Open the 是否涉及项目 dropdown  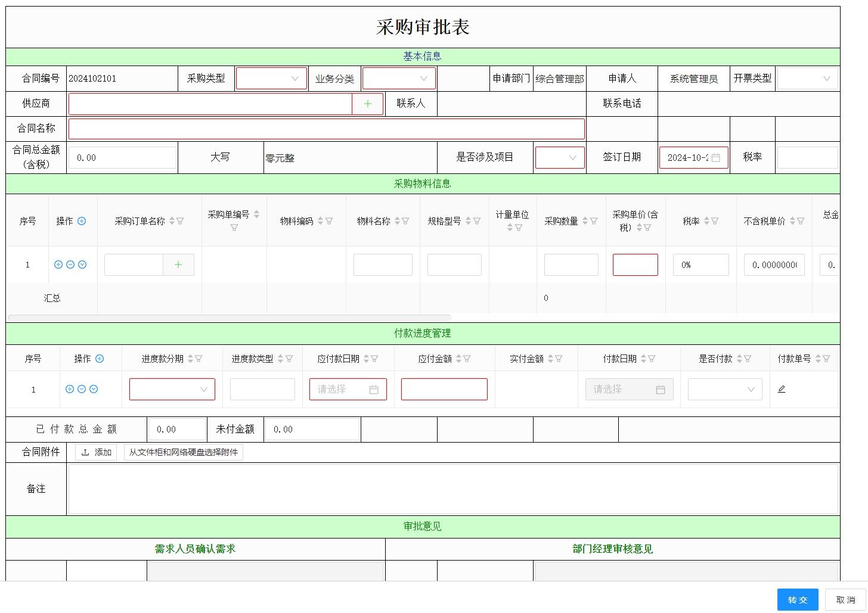pos(560,158)
